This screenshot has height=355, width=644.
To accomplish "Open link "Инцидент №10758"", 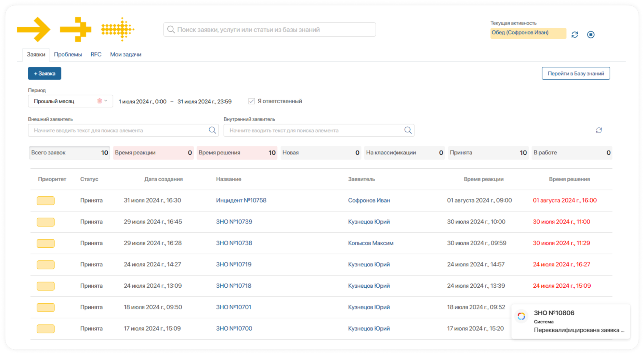I will pos(241,200).
